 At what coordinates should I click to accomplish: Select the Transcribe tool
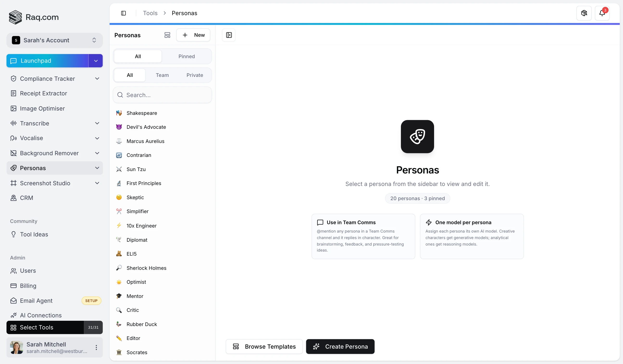tap(34, 123)
